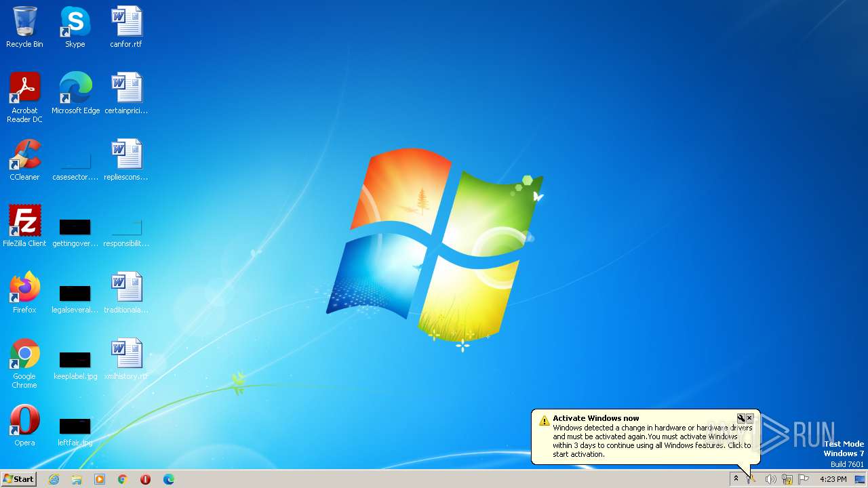This screenshot has width=868, height=488.
Task: Open Acrobat Reader DC shortcut
Action: (24, 97)
